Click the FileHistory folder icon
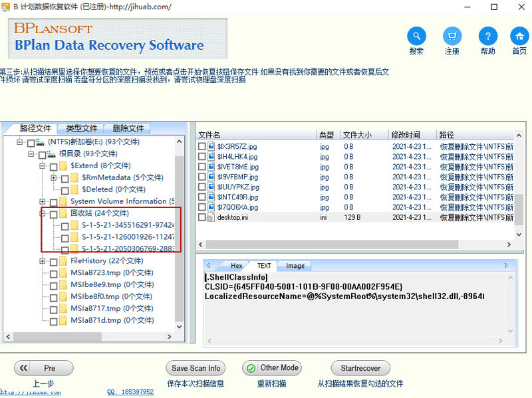532x398 pixels. [64, 261]
